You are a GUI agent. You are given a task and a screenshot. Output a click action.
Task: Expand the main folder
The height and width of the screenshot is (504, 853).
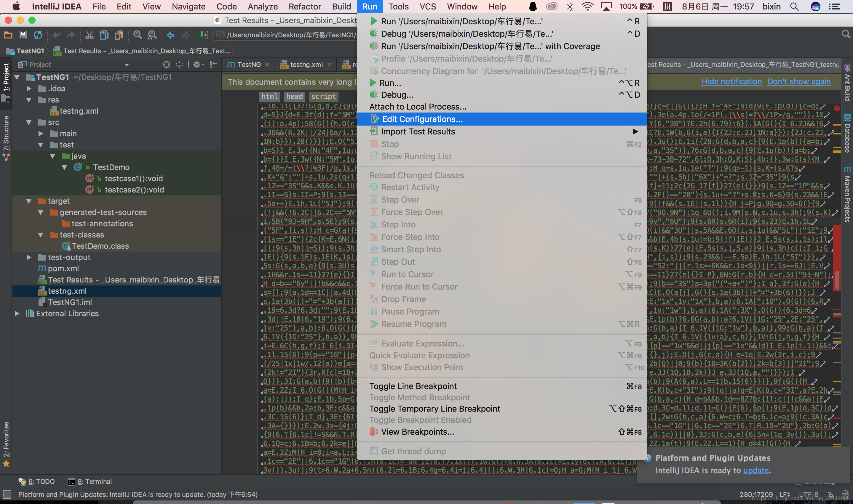41,134
